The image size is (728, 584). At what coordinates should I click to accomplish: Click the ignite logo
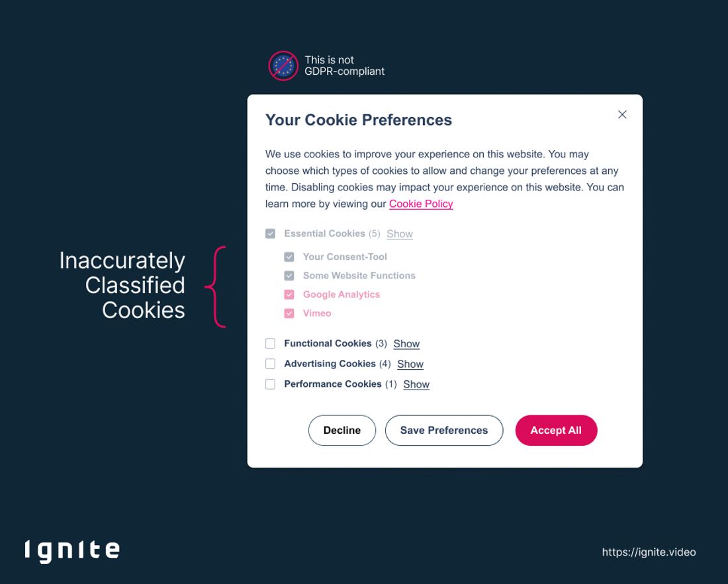72,550
